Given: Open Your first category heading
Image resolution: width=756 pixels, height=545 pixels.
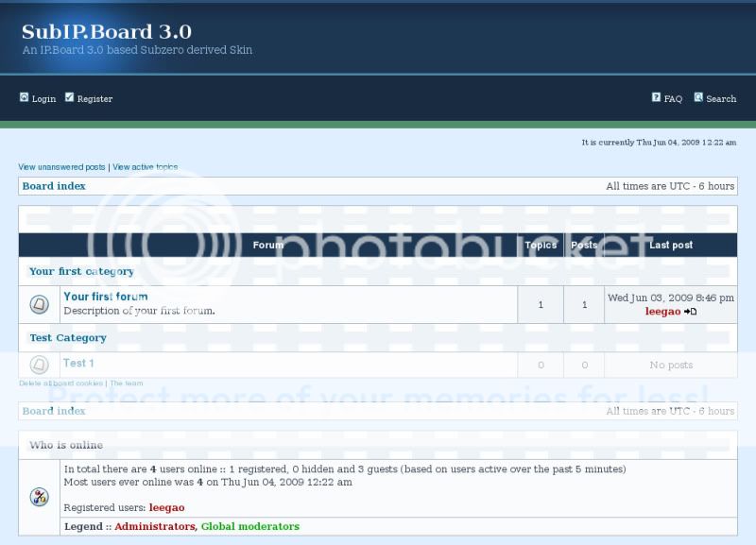Looking at the screenshot, I should [81, 271].
